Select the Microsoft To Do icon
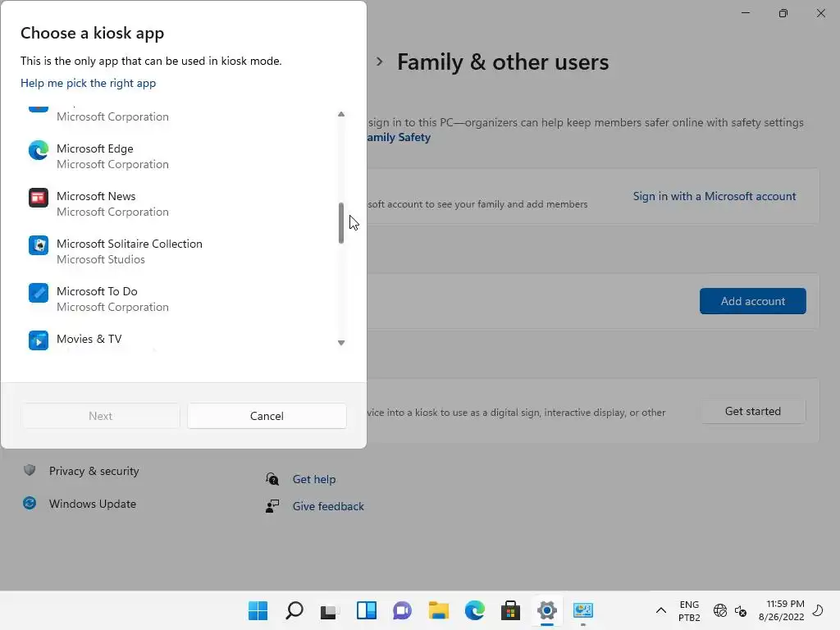This screenshot has height=630, width=840. click(39, 293)
